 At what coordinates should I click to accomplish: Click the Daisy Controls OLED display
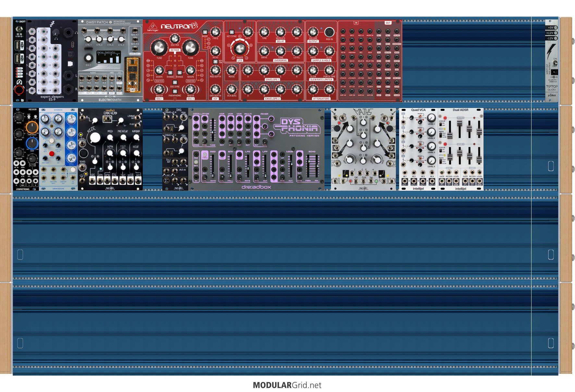coord(108,57)
